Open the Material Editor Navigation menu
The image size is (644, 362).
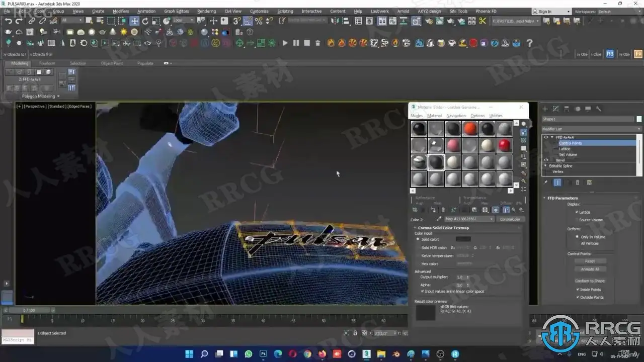click(456, 116)
